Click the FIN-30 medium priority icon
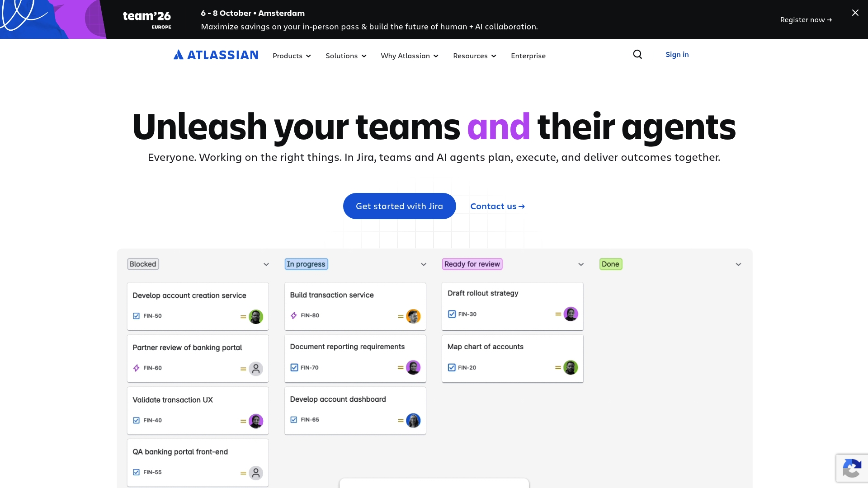This screenshot has height=488, width=868. pyautogui.click(x=558, y=314)
